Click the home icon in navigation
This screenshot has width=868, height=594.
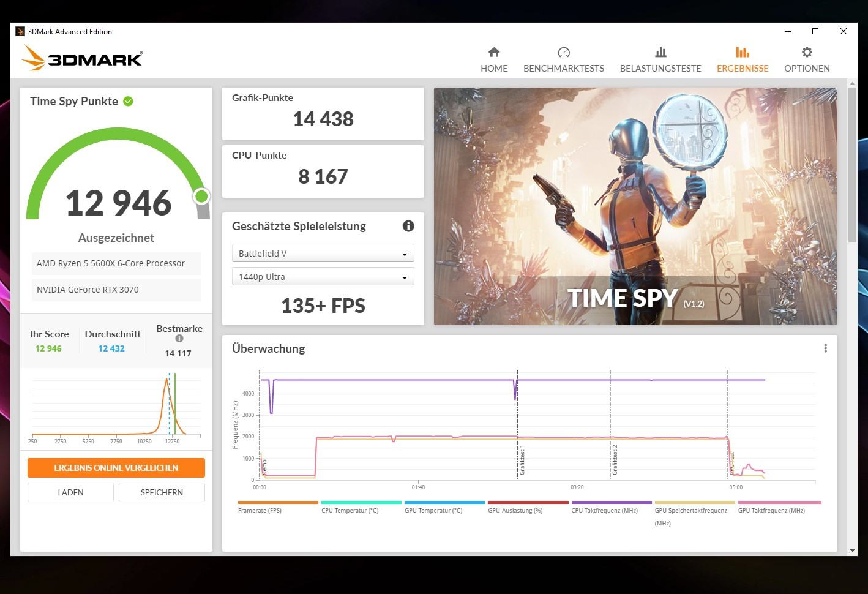(494, 52)
